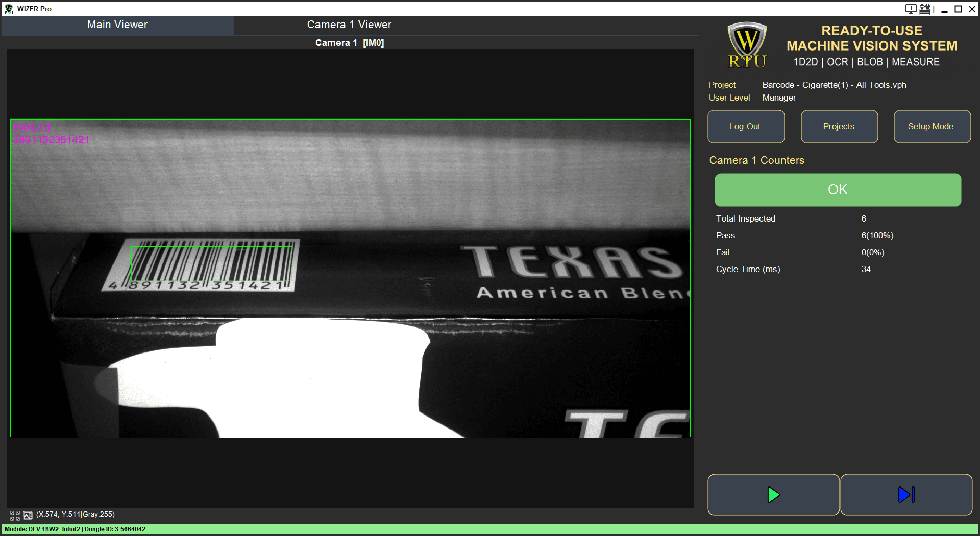This screenshot has width=980, height=536.
Task: Click the TEXAS logo in the camera image
Action: click(x=572, y=261)
